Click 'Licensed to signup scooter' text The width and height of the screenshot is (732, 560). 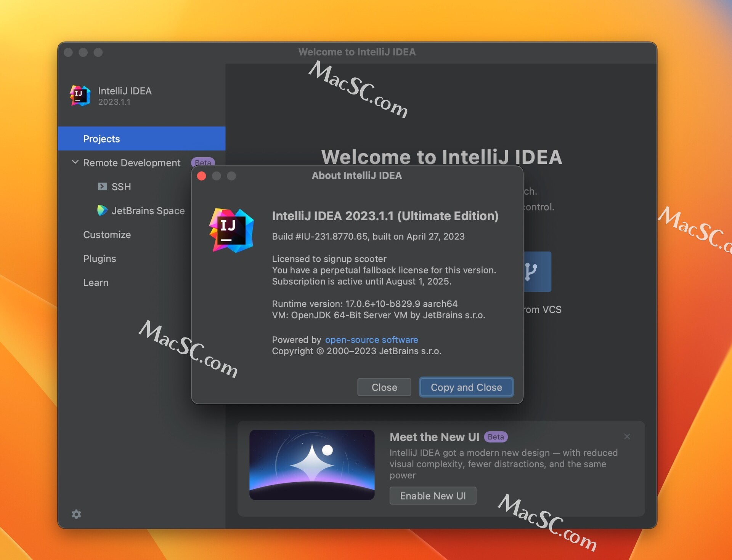click(329, 259)
